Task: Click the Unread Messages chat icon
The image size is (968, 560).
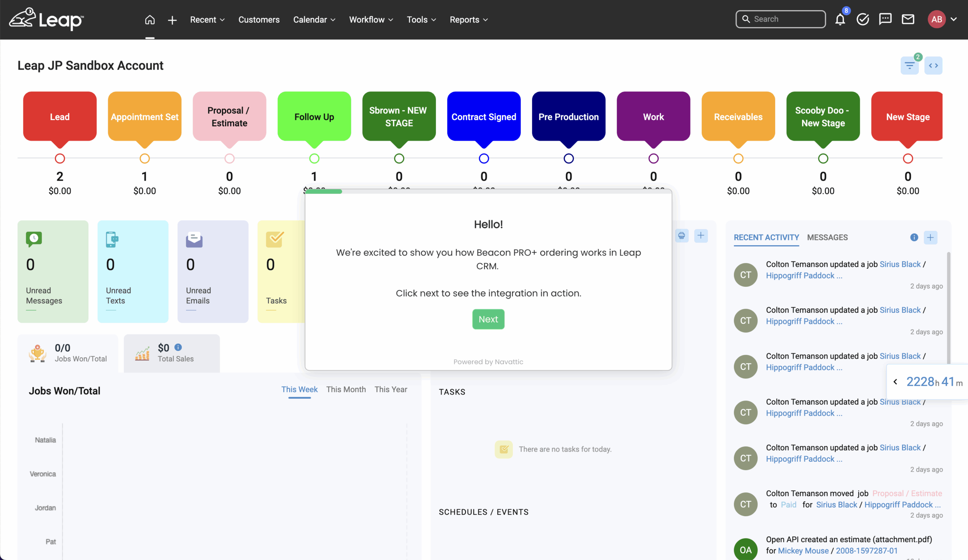Action: coord(34,239)
